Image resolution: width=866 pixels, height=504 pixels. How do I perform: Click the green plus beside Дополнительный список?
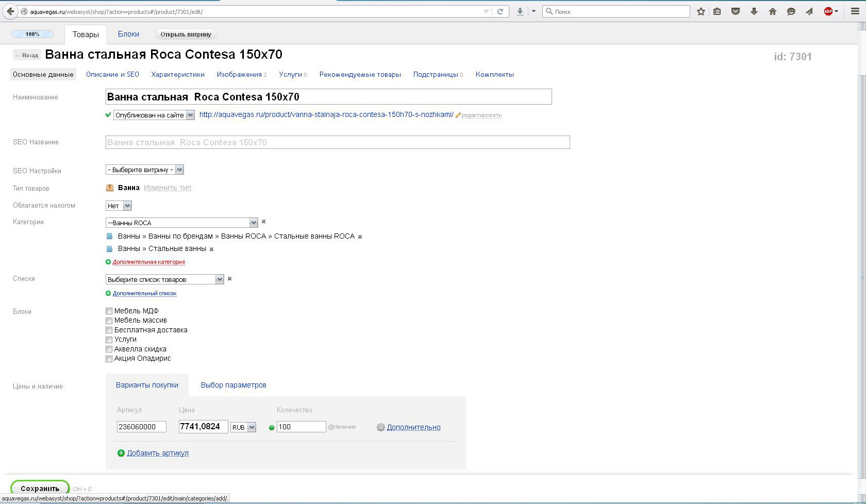tap(108, 293)
